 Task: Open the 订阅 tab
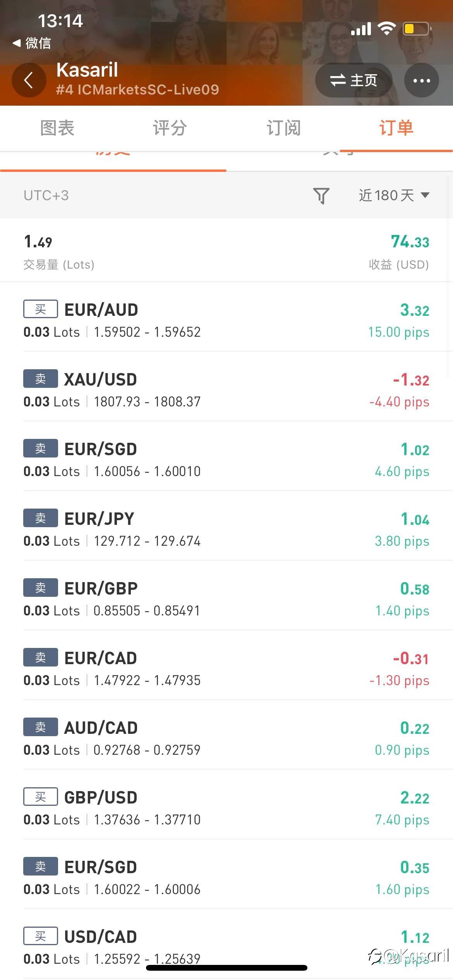[283, 128]
